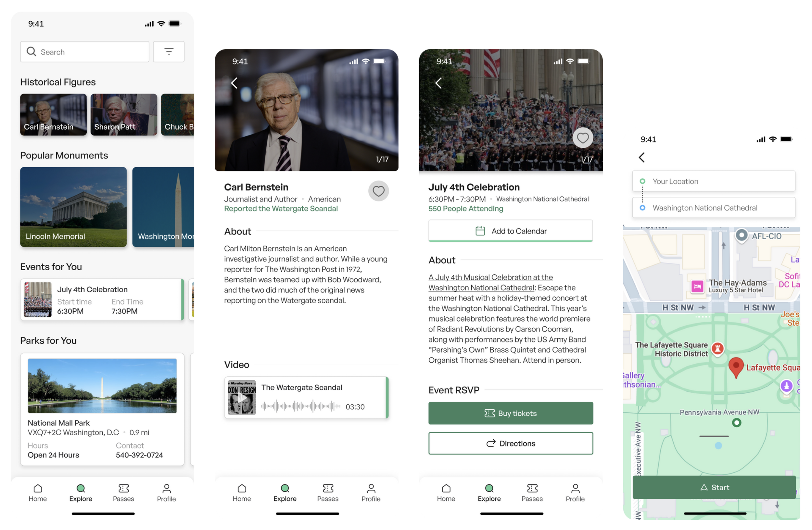This screenshot has width=812, height=530.
Task: Open the July 4th Celebration event card
Action: pyautogui.click(x=102, y=299)
